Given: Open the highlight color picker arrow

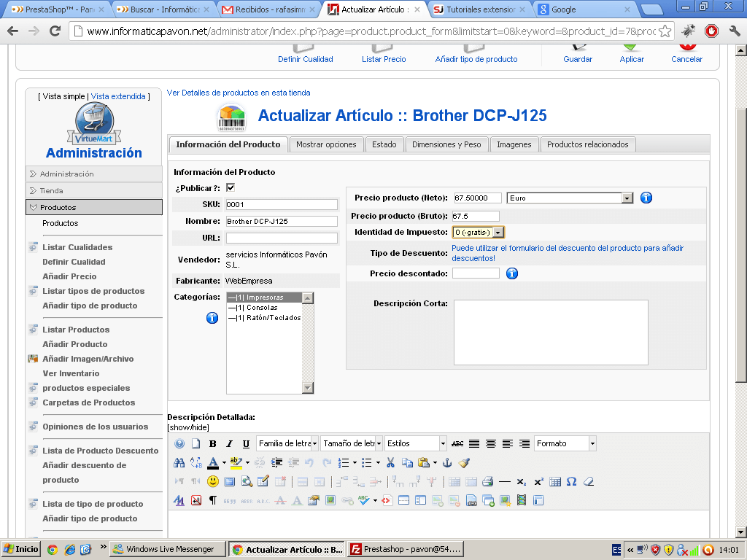Looking at the screenshot, I should click(x=247, y=462).
